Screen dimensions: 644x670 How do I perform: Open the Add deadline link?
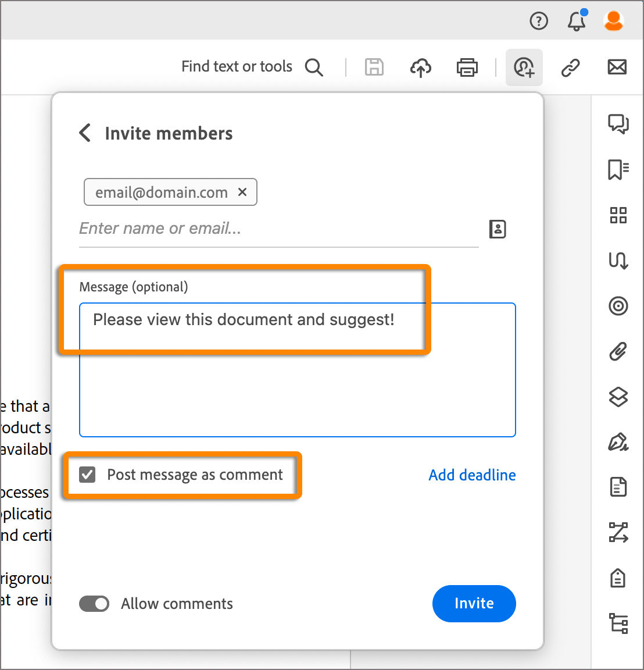coord(471,475)
